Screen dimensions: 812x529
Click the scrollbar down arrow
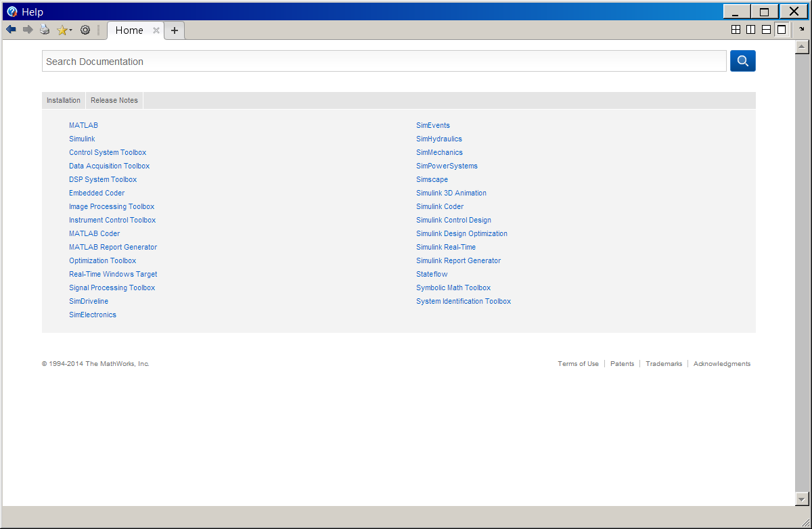[802, 499]
